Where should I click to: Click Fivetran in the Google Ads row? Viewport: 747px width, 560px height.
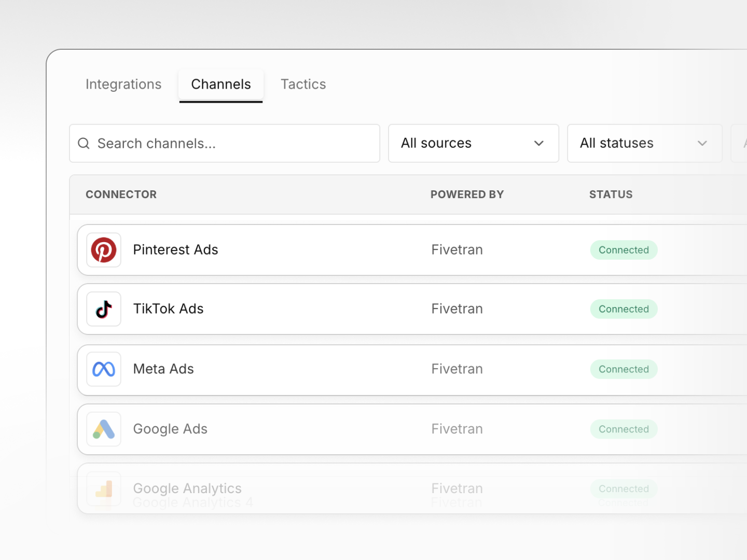457,429
